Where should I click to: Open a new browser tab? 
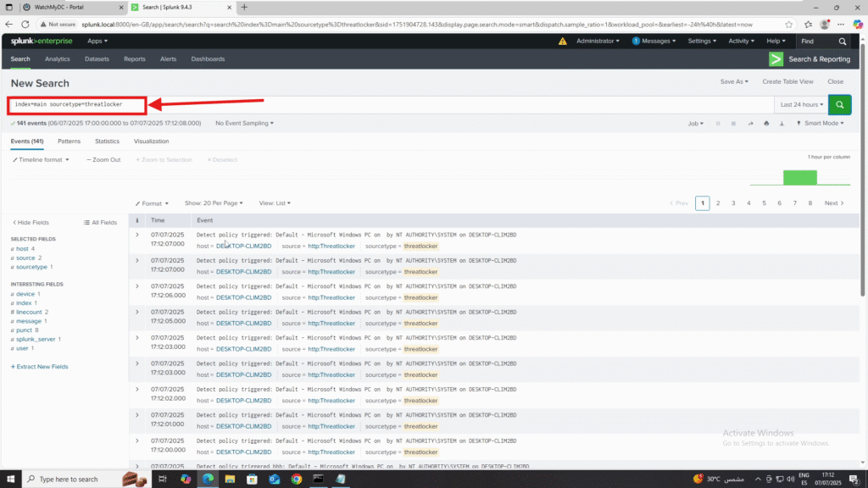pyautogui.click(x=244, y=7)
